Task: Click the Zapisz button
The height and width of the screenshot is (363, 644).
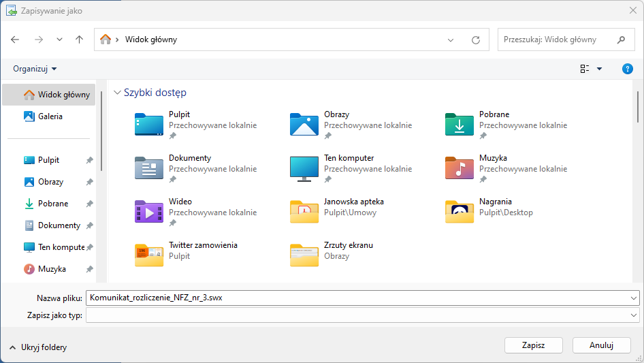Action: pos(533,345)
